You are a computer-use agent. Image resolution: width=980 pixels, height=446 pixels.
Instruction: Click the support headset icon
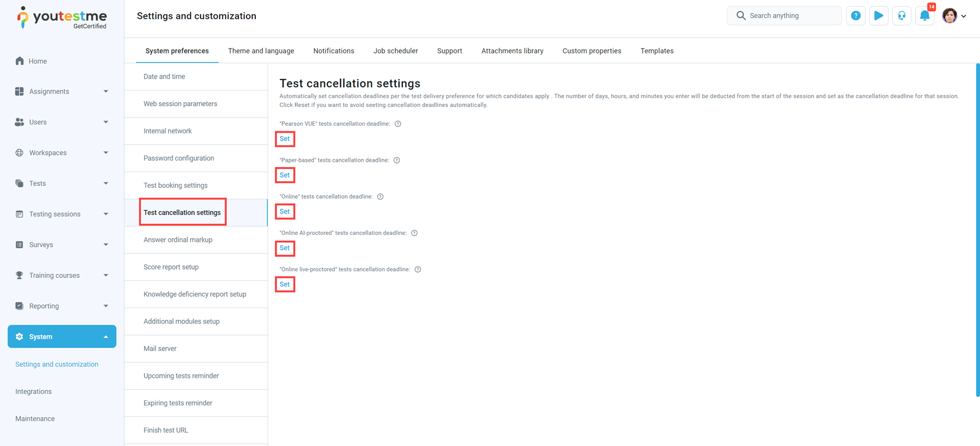click(x=901, y=16)
